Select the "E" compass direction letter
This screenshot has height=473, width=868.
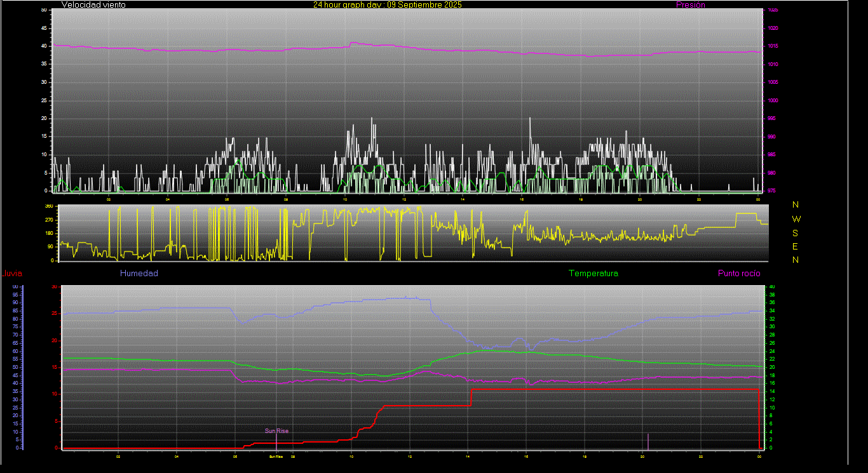(x=795, y=246)
